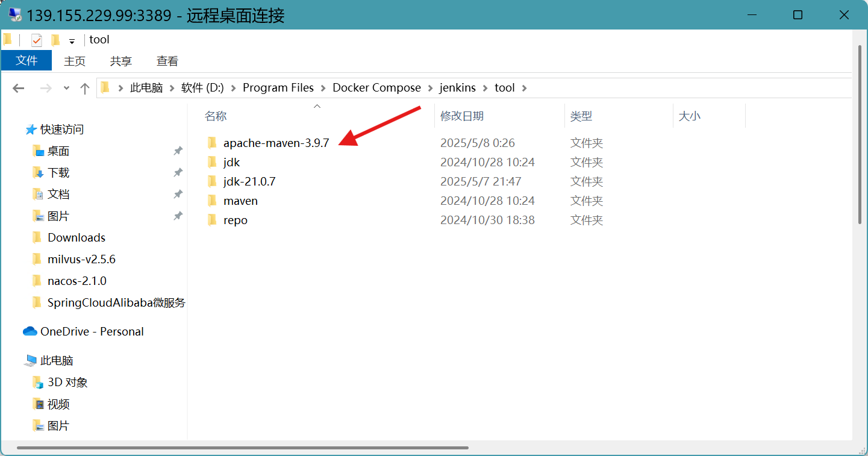Click the pin icon beside Documents
This screenshot has width=868, height=456.
178,195
